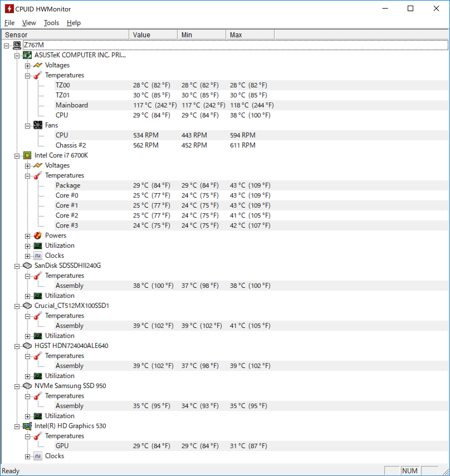
Task: Click the Ready status bar text
Action: [x=11, y=471]
